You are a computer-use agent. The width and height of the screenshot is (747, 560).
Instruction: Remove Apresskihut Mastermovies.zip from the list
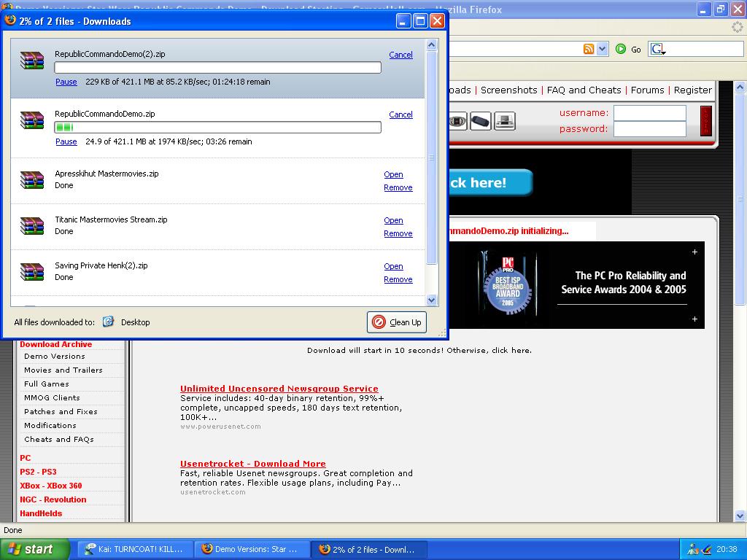398,187
